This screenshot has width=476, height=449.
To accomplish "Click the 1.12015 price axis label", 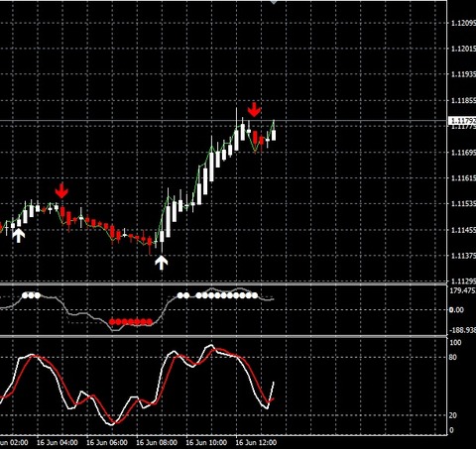I will click(463, 49).
